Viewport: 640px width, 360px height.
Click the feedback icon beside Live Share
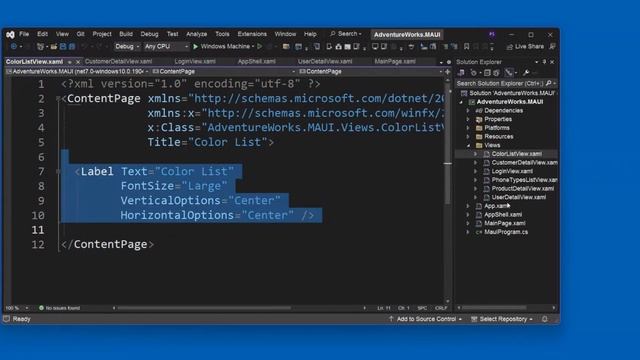point(552,47)
